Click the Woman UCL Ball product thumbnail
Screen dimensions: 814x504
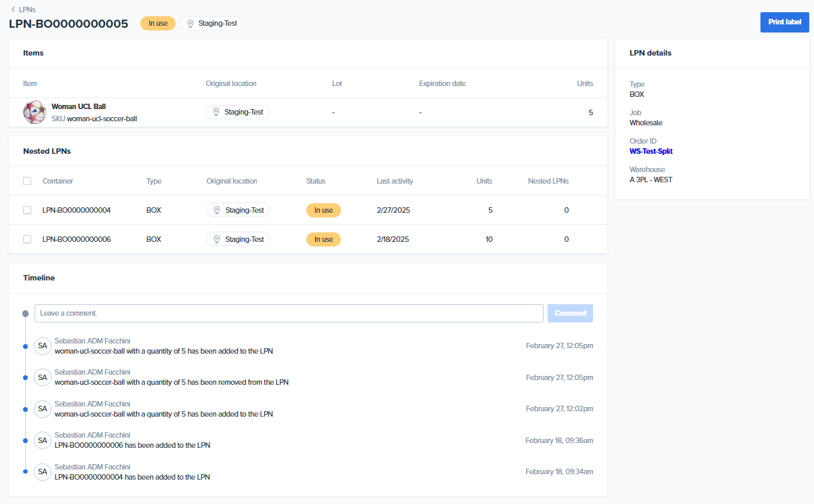tap(35, 112)
